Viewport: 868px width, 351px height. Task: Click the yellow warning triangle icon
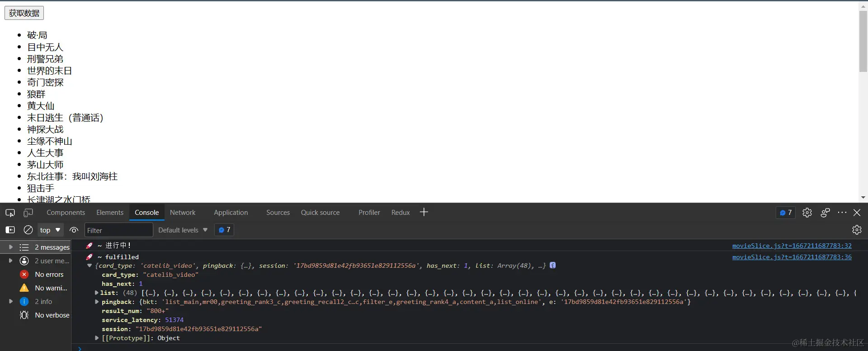tap(24, 288)
